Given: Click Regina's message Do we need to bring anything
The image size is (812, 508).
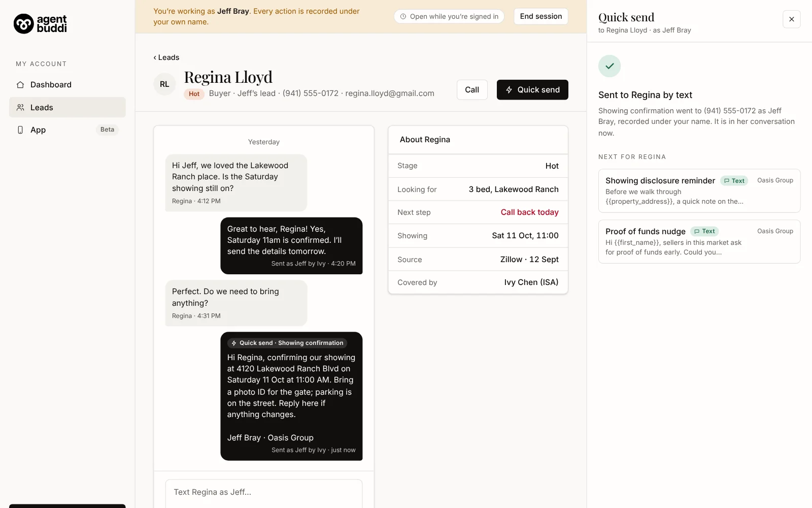Looking at the screenshot, I should tap(236, 303).
